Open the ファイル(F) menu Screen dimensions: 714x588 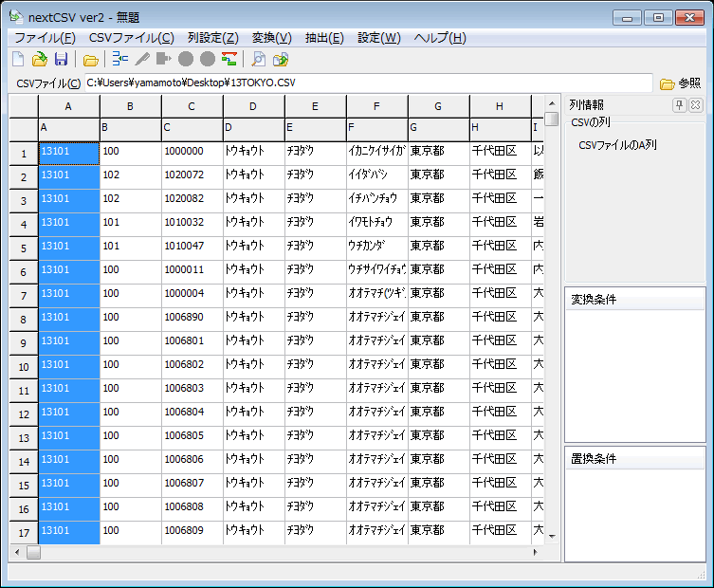point(45,38)
